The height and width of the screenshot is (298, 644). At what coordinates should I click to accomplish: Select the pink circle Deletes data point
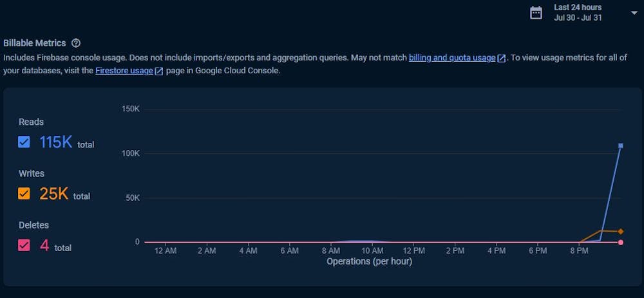(x=621, y=243)
